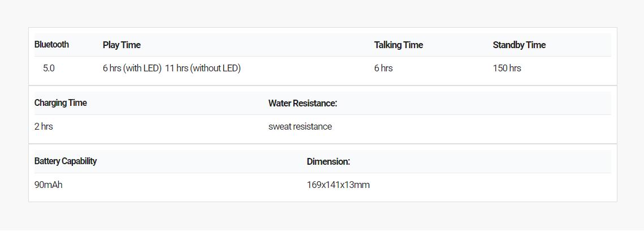
Task: Click the 'sweat resistance' value
Action: tap(300, 127)
